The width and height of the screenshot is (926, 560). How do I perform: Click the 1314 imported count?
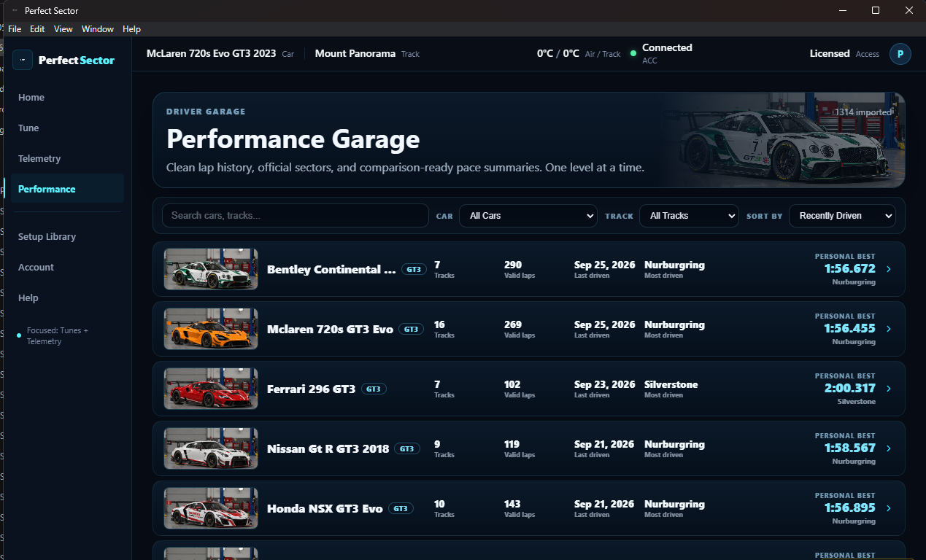pos(863,112)
